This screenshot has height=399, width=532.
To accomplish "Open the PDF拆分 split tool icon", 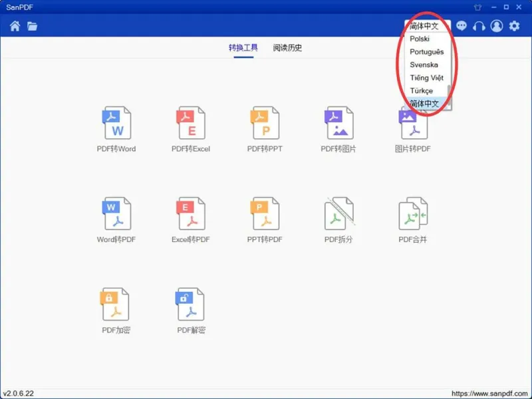I will tap(338, 213).
